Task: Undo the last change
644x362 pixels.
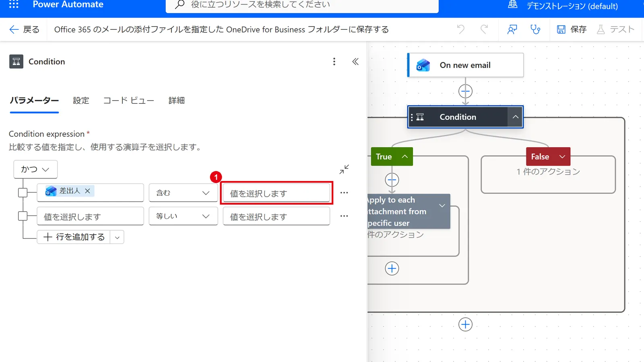Action: [461, 29]
